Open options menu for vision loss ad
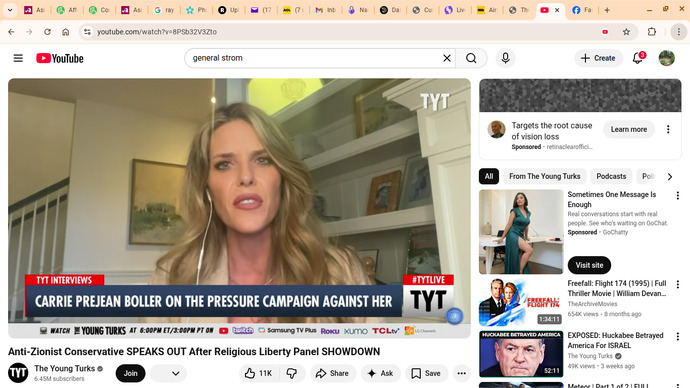Screen dimensions: 690x388 (x=668, y=129)
